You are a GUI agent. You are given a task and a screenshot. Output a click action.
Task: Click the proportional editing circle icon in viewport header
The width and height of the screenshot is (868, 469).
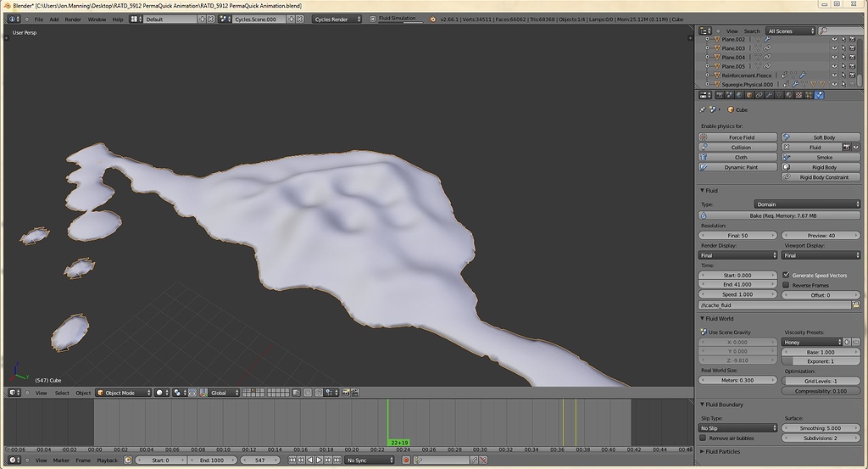click(x=307, y=393)
